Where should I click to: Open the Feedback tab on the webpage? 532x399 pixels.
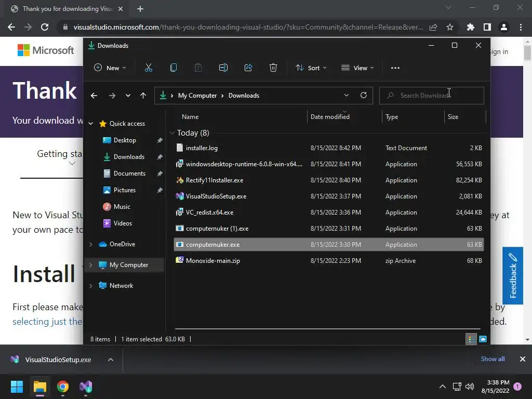click(x=513, y=275)
